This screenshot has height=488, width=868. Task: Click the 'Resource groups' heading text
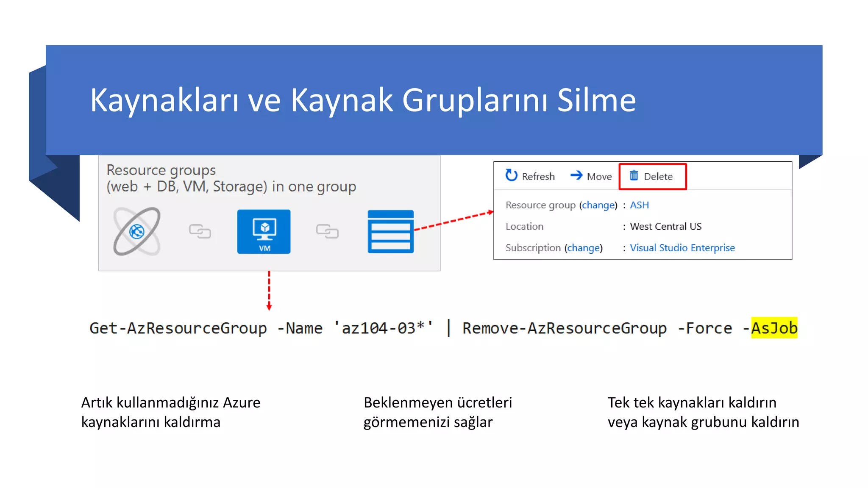coord(161,170)
